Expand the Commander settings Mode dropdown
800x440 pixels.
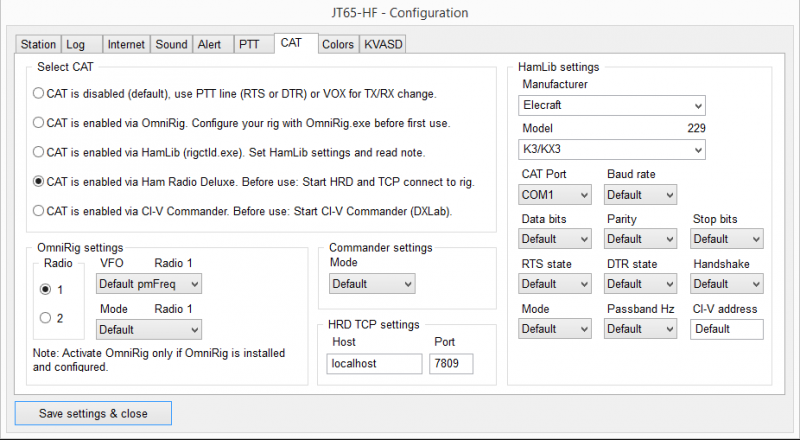371,284
